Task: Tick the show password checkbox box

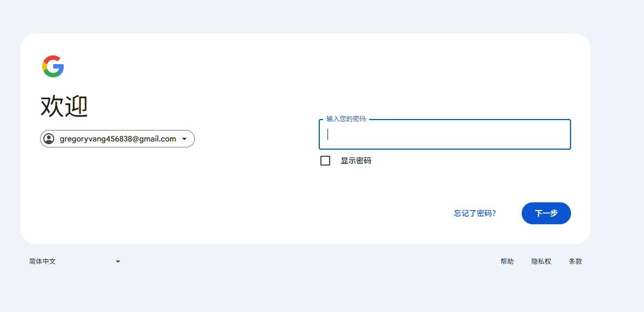Action: (325, 161)
